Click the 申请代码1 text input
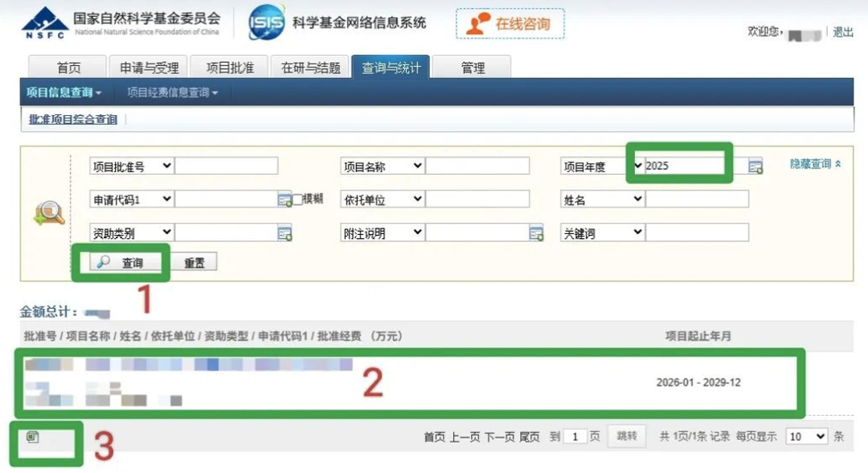The height and width of the screenshot is (473, 868). (227, 199)
